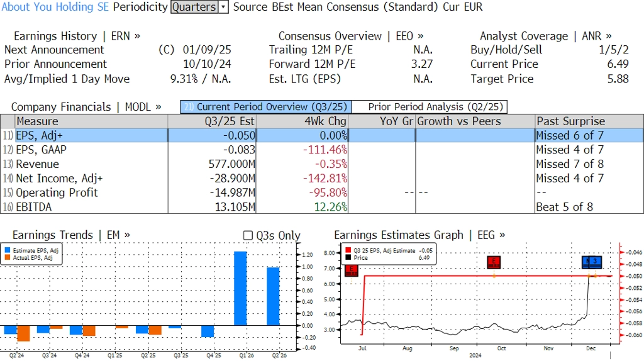Click the Net Income 4Wk change -142.81%
This screenshot has width=644, height=361.
coord(325,179)
